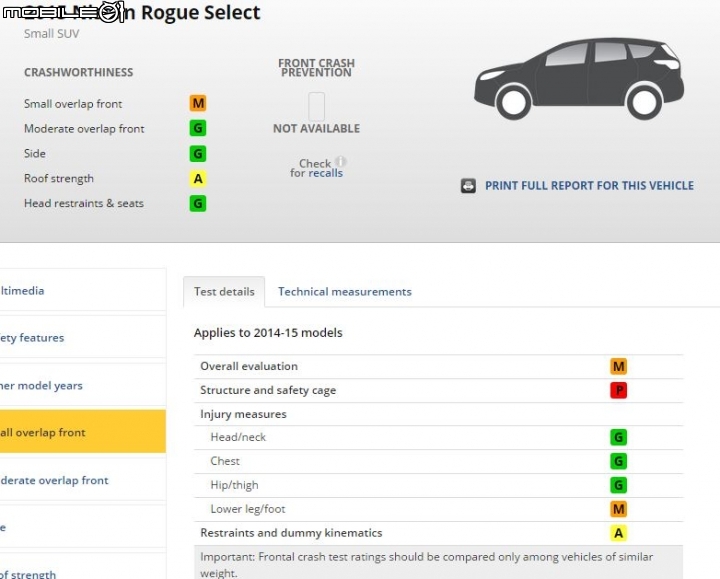Image resolution: width=720 pixels, height=579 pixels.
Task: Click the printer icon for full report
Action: coord(468,186)
